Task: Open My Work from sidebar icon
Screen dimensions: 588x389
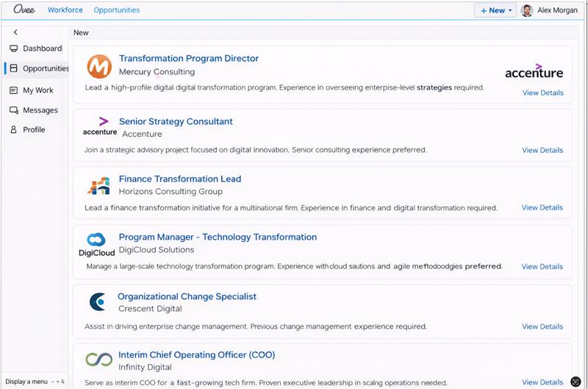Action: coord(14,90)
